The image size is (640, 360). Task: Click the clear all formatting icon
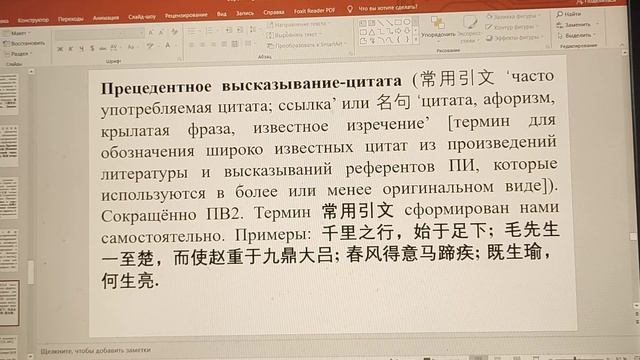(x=175, y=32)
